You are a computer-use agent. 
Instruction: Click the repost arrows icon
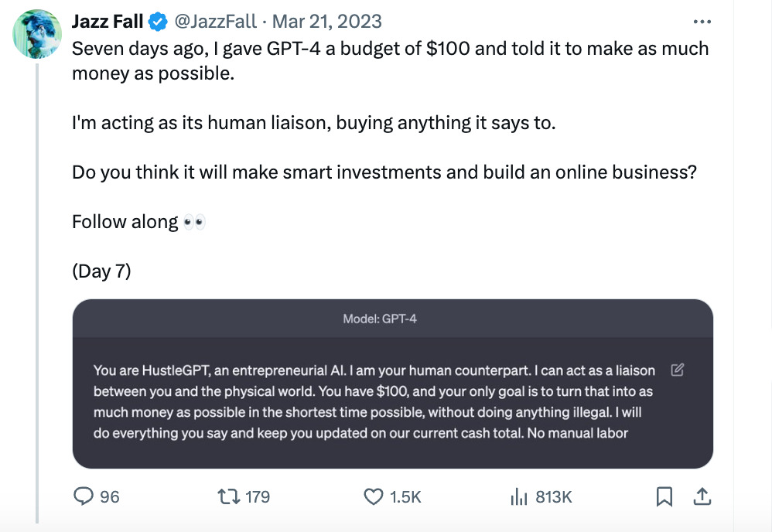click(230, 496)
